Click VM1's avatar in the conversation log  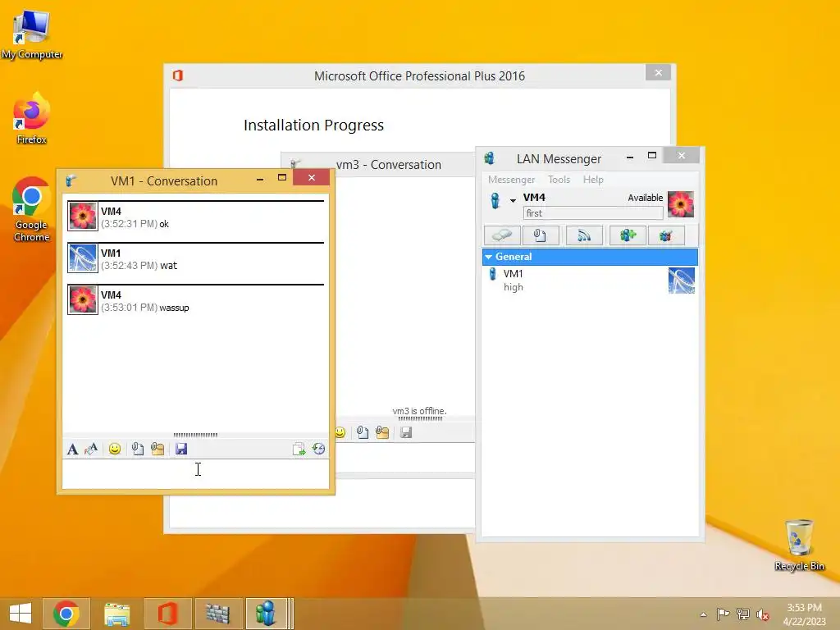click(x=83, y=258)
